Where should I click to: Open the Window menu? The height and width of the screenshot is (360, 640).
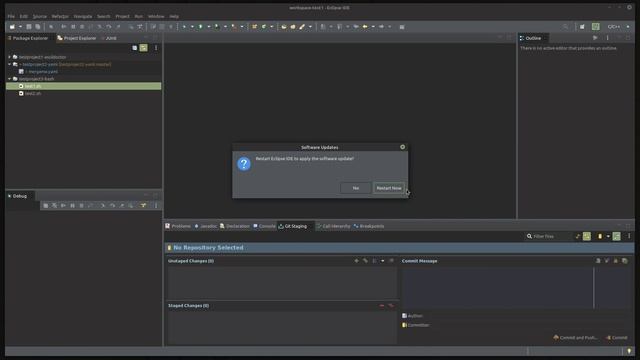click(156, 16)
